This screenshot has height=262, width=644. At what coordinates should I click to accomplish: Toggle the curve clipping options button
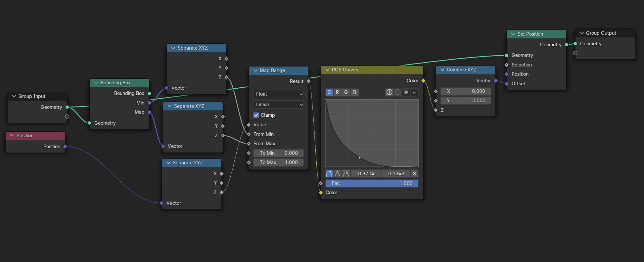click(x=406, y=92)
